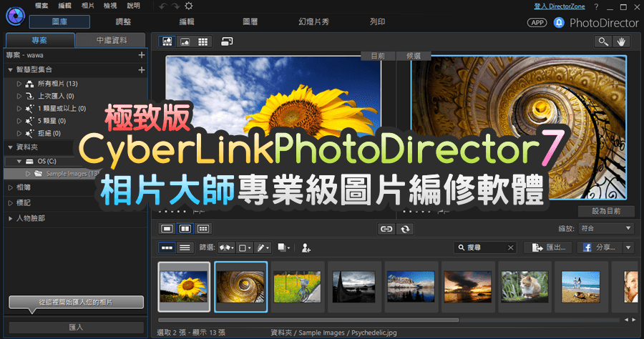Image resolution: width=644 pixels, height=339 pixels.
Task: Open the flag filter dropdown
Action: point(226,247)
